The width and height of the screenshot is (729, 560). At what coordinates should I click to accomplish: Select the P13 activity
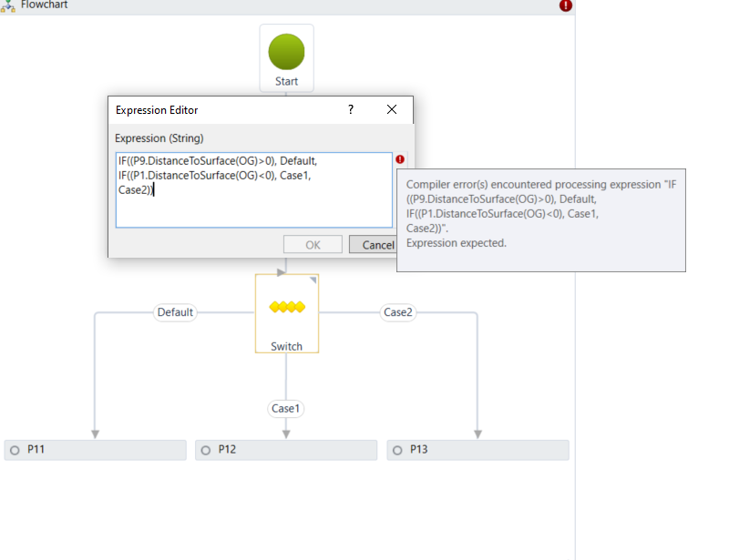477,450
